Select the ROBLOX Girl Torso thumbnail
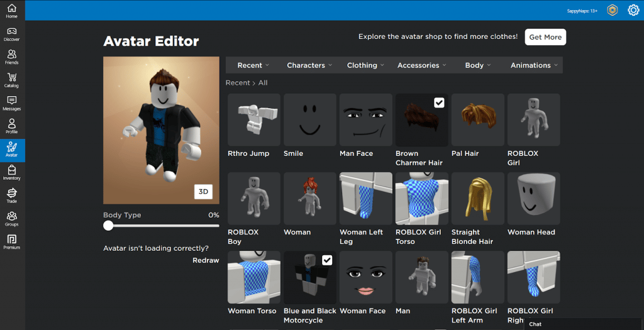Image resolution: width=644 pixels, height=330 pixels. (422, 198)
